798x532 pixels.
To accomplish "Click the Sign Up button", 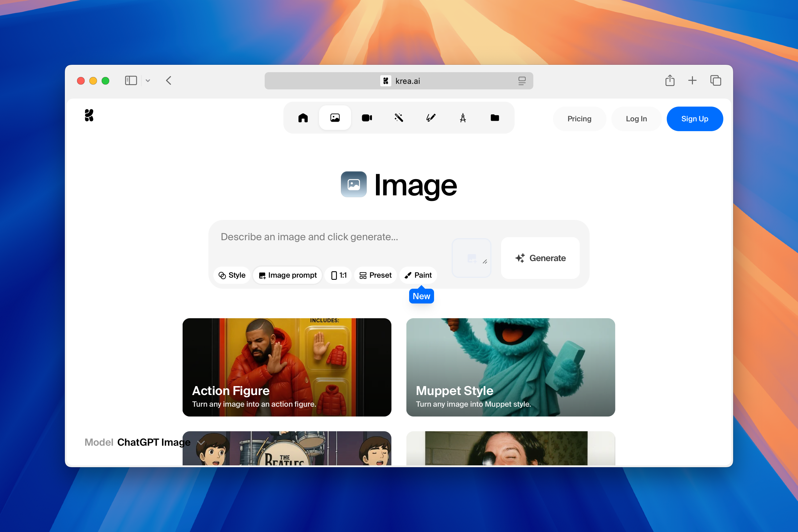I will coord(694,119).
